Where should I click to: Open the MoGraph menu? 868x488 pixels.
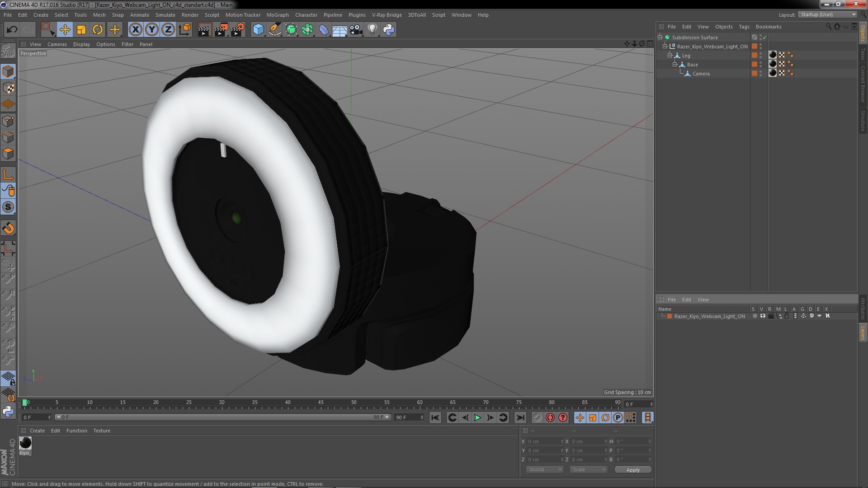(277, 15)
